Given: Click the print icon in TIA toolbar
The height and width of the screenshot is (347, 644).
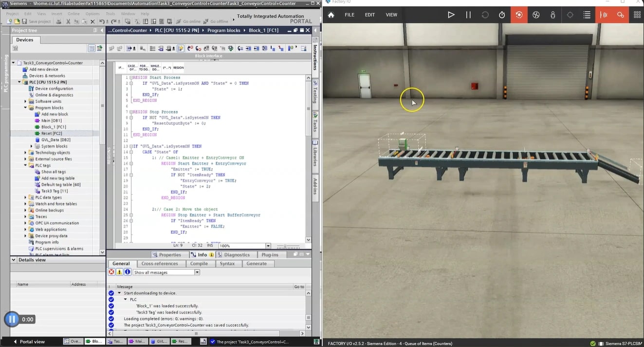Looking at the screenshot, I should click(57, 21).
